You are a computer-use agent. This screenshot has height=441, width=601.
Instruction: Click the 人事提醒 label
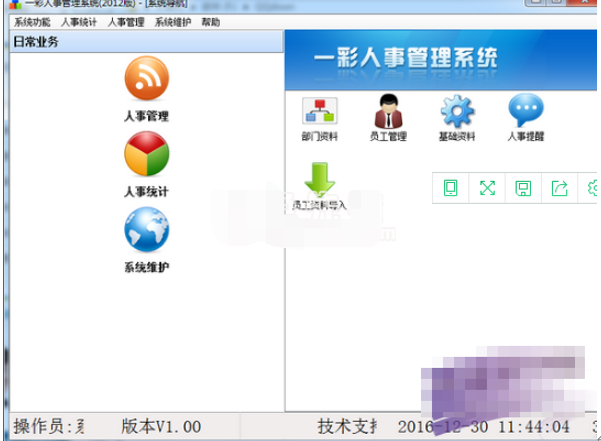pyautogui.click(x=526, y=136)
